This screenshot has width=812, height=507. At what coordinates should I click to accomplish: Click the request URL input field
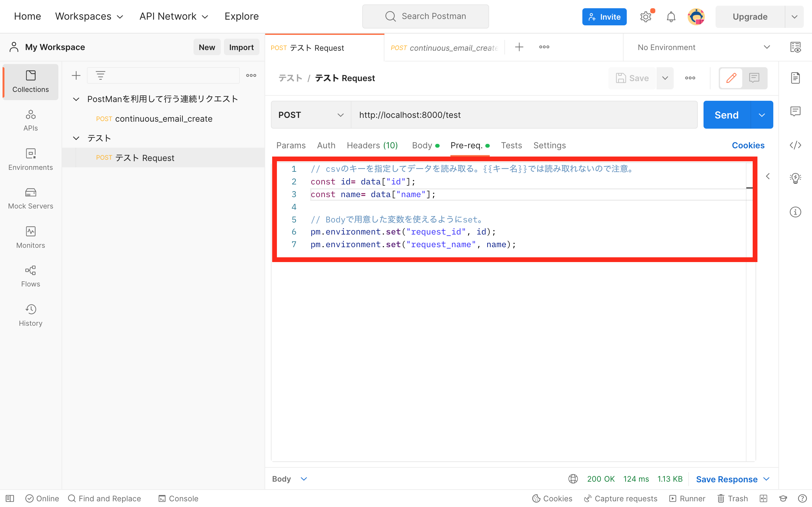[x=503, y=115]
